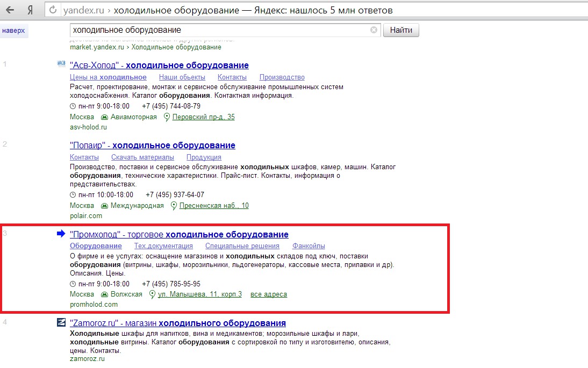Click the clock icon in the Промхолод result
The image size is (588, 368).
coord(73,284)
